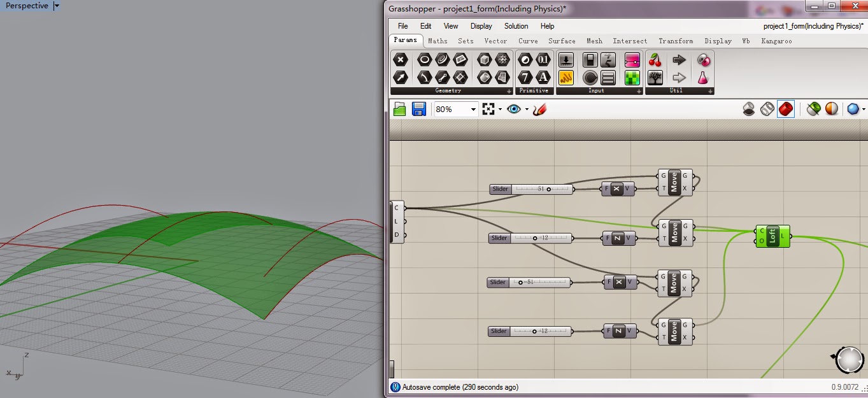Pick the yellow Panel input icon
Screen dimensions: 868x398
click(566, 78)
